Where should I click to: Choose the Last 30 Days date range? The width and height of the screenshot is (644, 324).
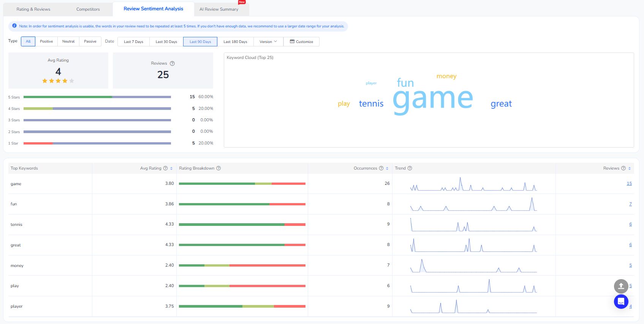pos(166,42)
